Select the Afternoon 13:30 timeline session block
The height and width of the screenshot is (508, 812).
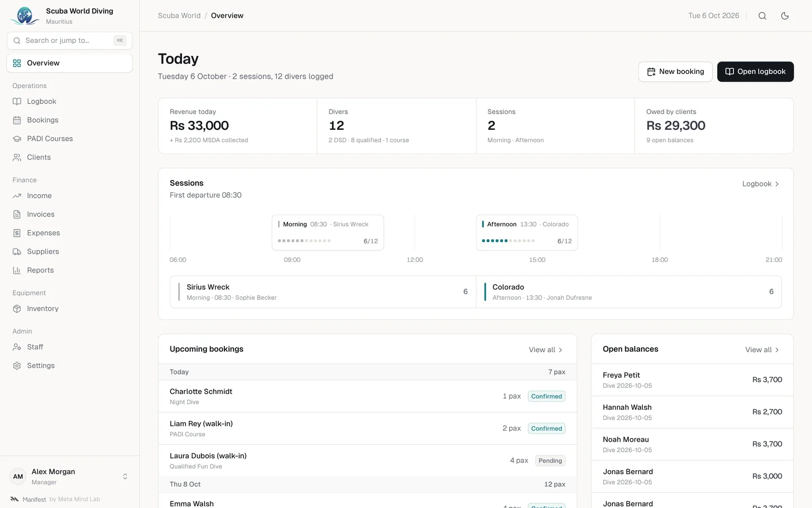coord(527,233)
